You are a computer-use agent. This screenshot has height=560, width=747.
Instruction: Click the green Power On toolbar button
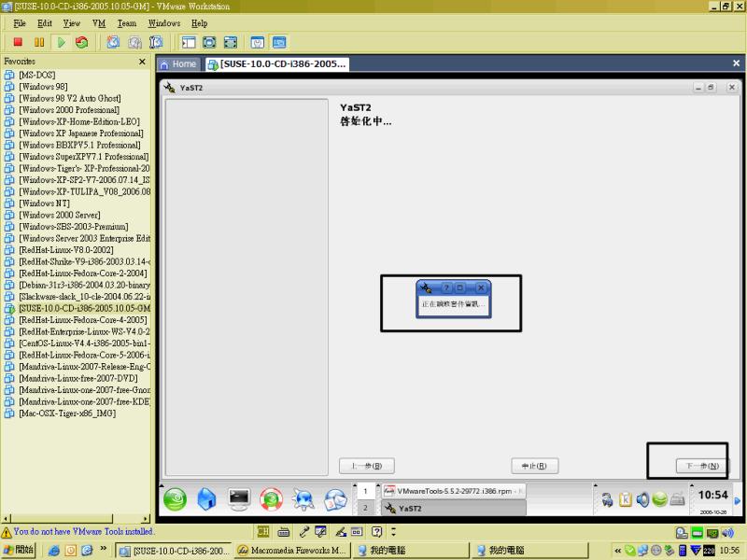click(x=61, y=42)
